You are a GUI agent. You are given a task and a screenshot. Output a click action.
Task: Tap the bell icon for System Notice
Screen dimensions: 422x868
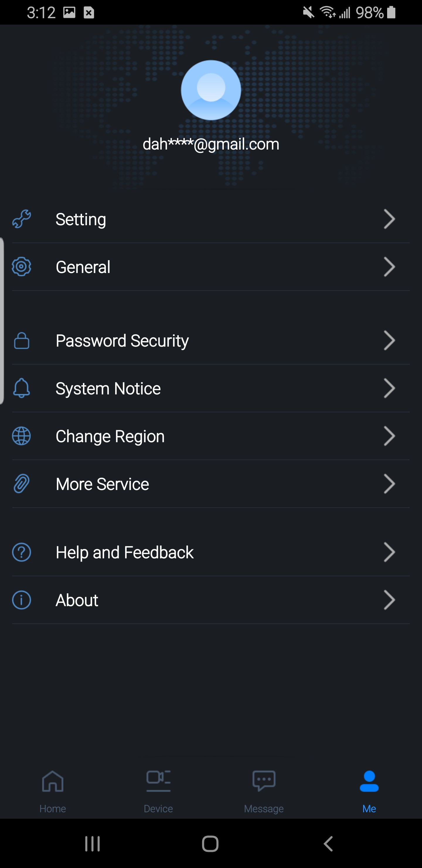point(22,388)
